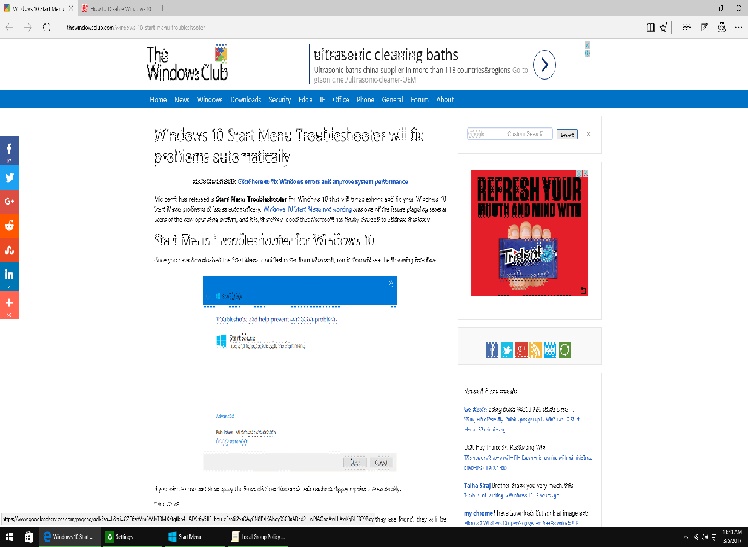Click the green icon in social widget
Image resolution: width=748 pixels, height=547 pixels.
(565, 350)
